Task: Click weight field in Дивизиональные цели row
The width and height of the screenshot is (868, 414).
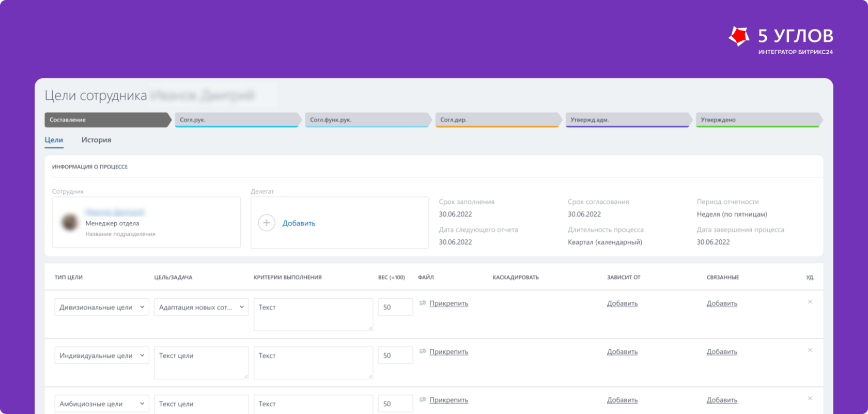Action: click(395, 307)
